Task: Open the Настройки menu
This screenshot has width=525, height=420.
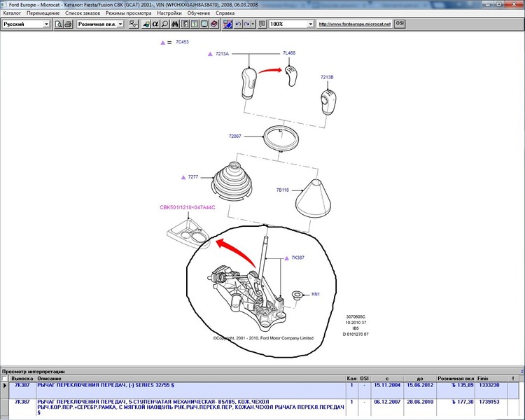Action: [169, 13]
